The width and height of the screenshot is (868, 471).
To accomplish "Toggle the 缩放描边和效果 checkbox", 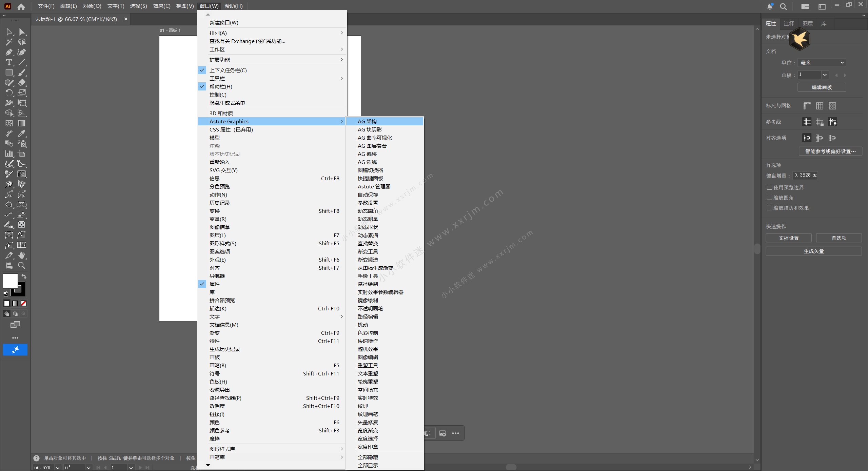I will coord(770,208).
